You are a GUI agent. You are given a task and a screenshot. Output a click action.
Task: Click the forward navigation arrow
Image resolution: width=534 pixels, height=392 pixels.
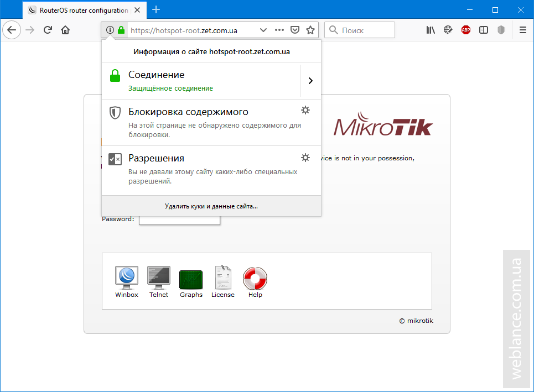point(30,30)
